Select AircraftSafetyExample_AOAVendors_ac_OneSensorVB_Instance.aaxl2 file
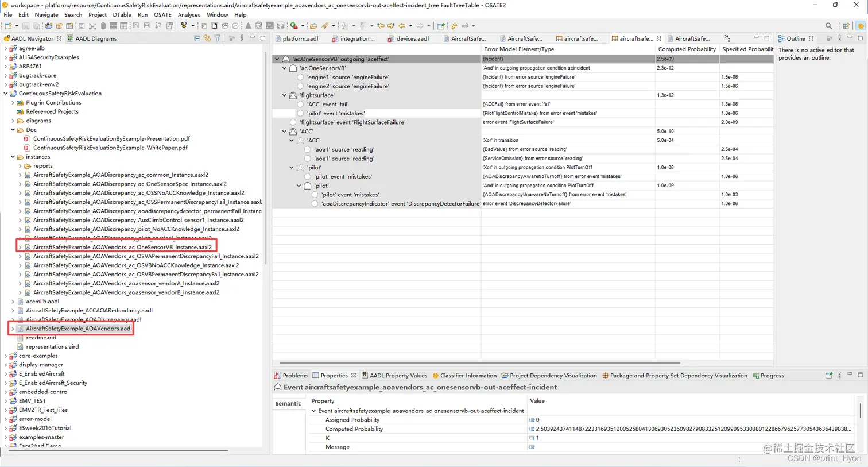The width and height of the screenshot is (868, 467). tap(122, 247)
